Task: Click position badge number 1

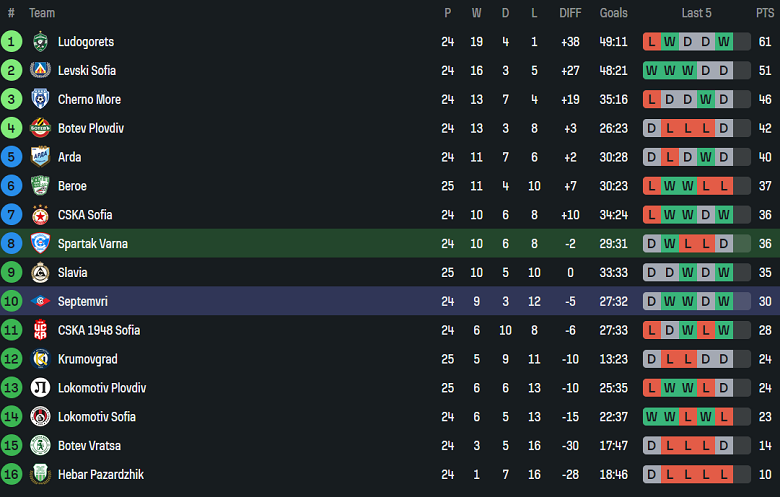Action: [11, 42]
